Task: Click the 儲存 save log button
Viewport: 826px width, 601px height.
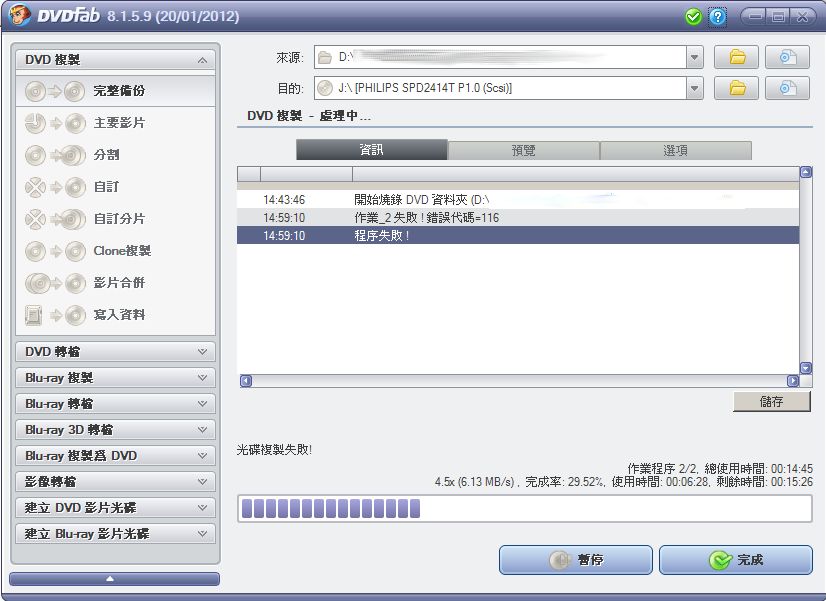Action: (772, 402)
